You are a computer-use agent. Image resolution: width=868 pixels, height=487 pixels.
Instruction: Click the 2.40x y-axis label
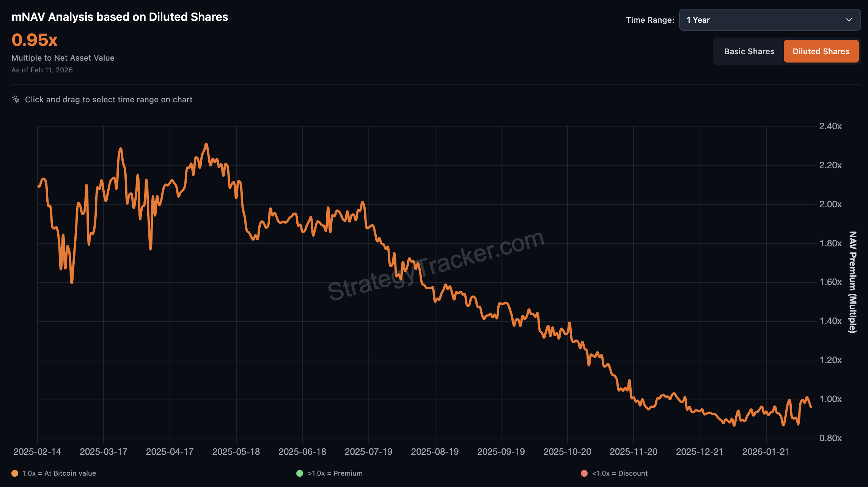[x=830, y=126]
